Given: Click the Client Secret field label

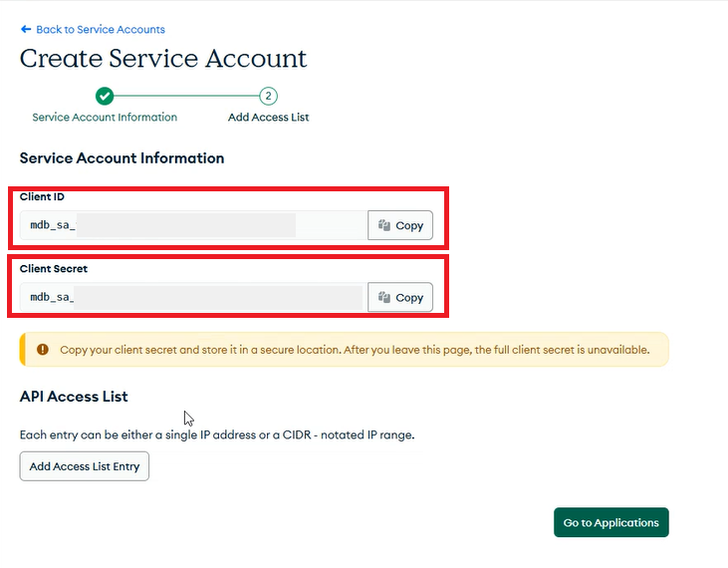Looking at the screenshot, I should coord(54,269).
